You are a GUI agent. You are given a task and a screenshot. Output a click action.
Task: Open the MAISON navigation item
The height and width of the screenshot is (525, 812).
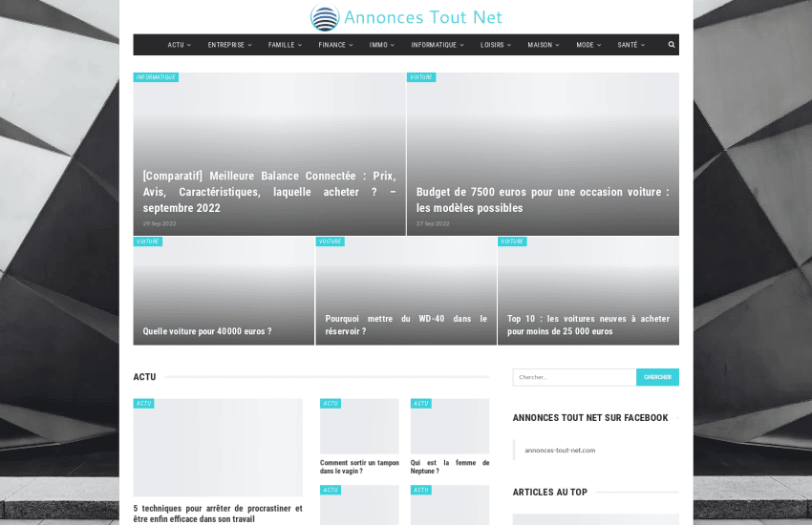coord(544,45)
